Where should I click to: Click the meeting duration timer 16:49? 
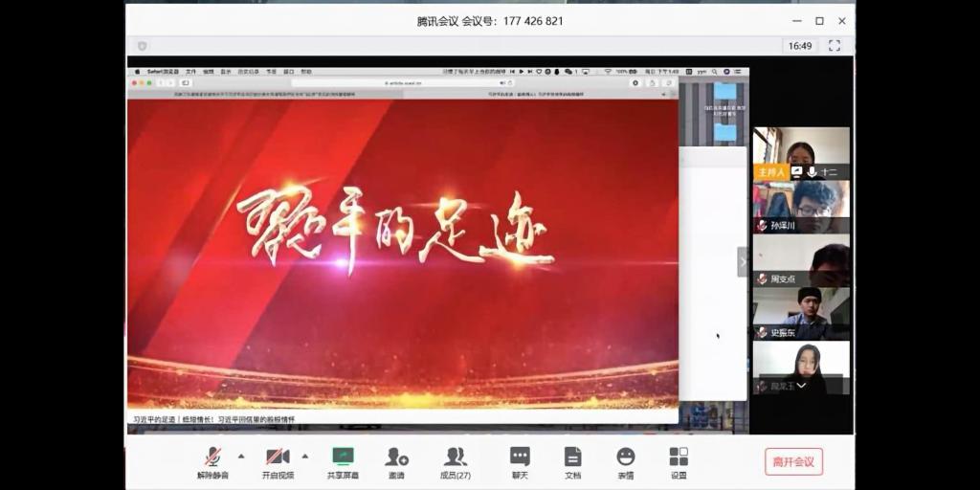799,45
